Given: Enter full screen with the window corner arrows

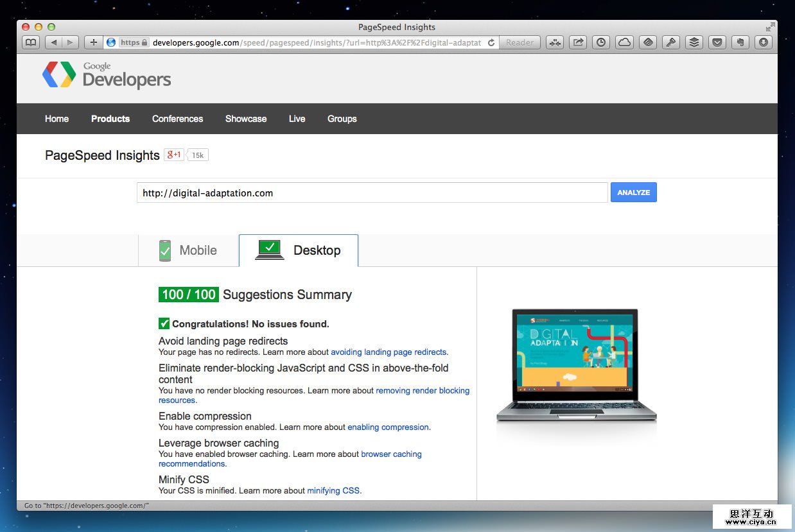Looking at the screenshot, I should 770,27.
